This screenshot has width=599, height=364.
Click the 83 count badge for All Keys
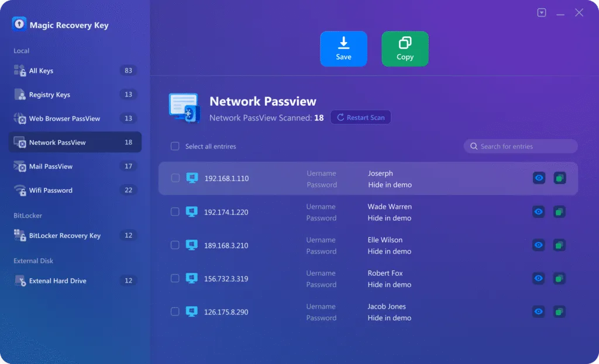pos(128,71)
